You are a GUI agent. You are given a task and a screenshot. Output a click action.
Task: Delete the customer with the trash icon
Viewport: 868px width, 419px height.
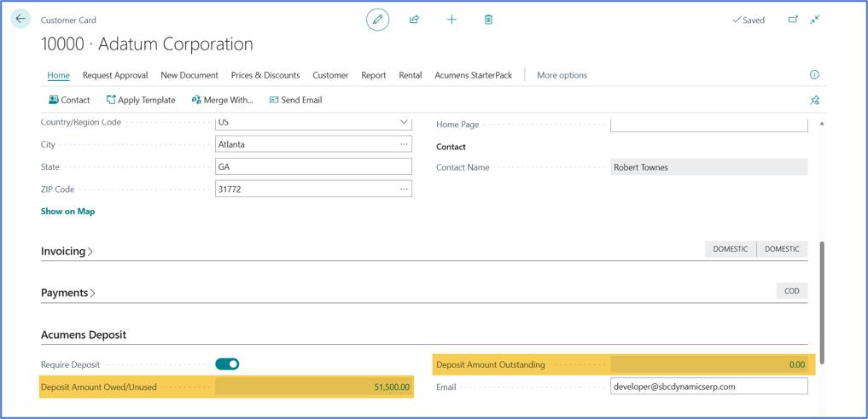pos(488,20)
